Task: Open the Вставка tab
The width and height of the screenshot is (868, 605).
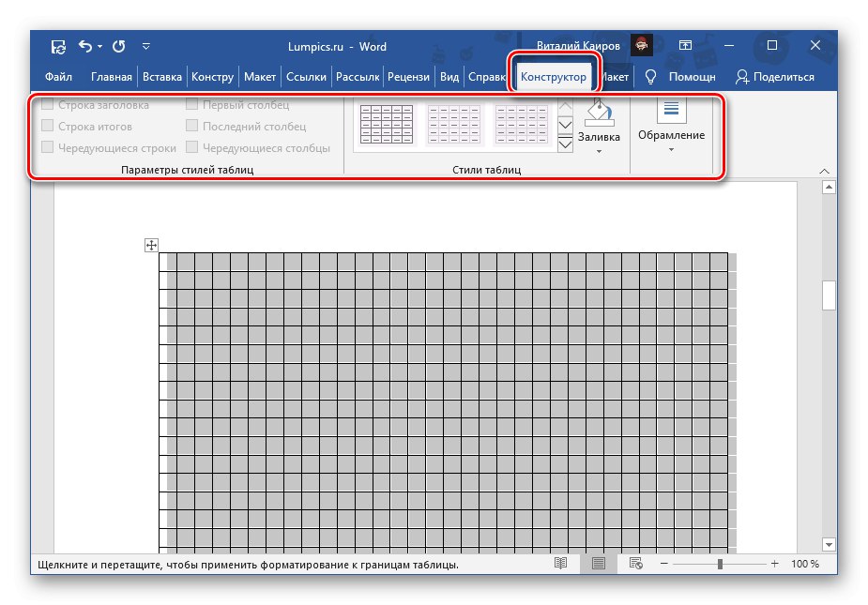Action: click(x=162, y=77)
